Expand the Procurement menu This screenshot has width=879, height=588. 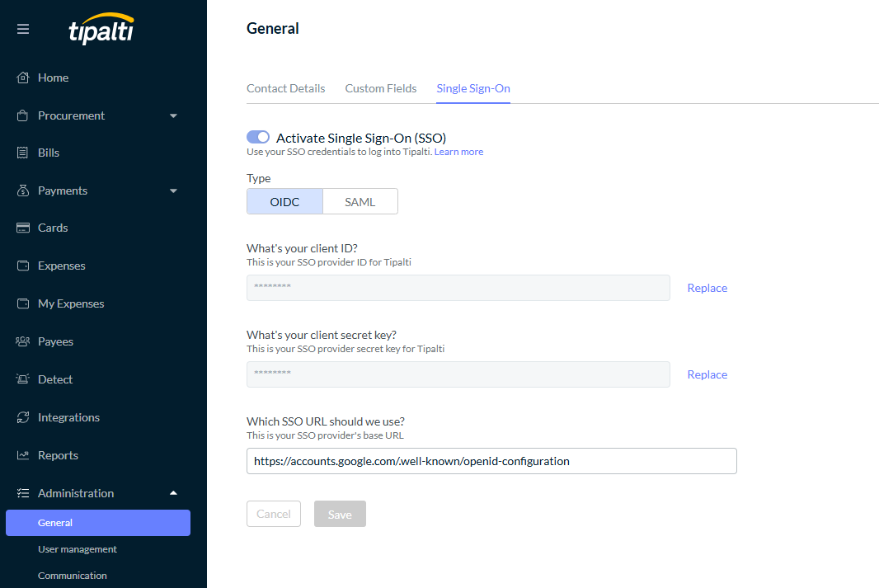tap(173, 115)
